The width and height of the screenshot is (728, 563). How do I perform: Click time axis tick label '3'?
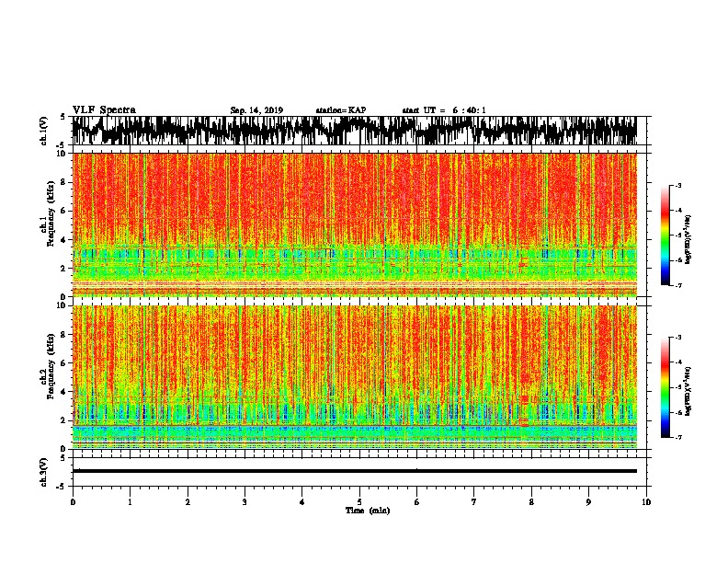tap(245, 502)
